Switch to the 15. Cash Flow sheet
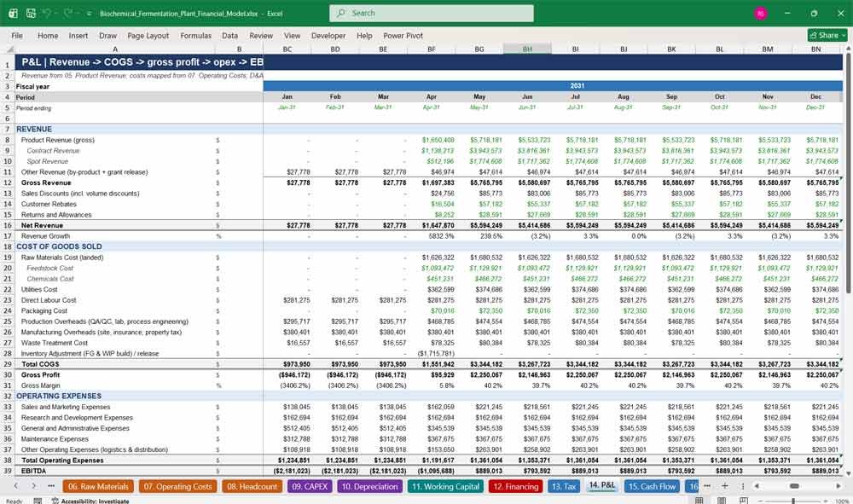This screenshot has width=853, height=504. tap(652, 487)
